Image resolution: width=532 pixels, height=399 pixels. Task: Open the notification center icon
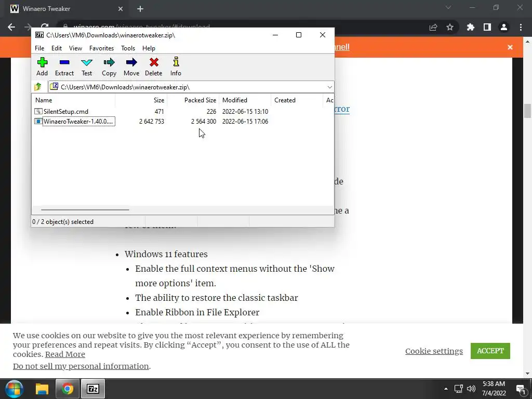tap(521, 389)
